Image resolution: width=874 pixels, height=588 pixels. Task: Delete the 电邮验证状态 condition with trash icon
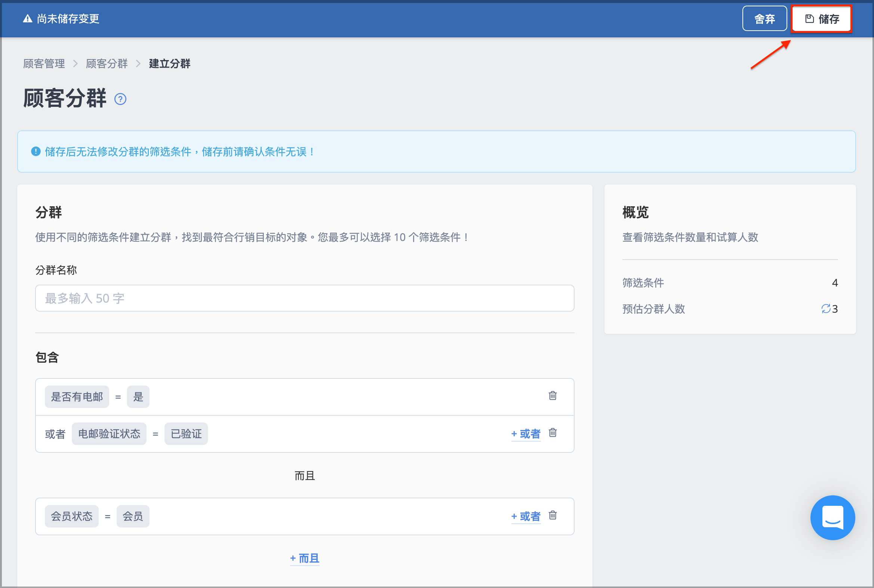click(x=553, y=433)
